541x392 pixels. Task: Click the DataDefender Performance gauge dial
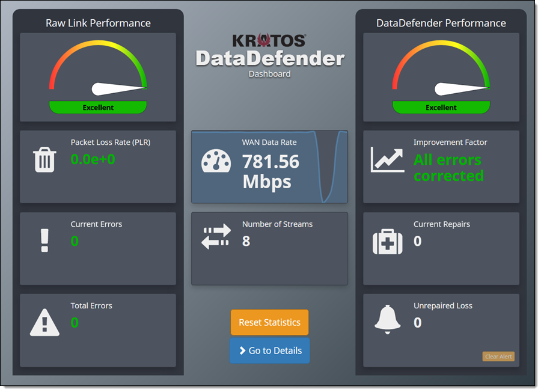(441, 66)
